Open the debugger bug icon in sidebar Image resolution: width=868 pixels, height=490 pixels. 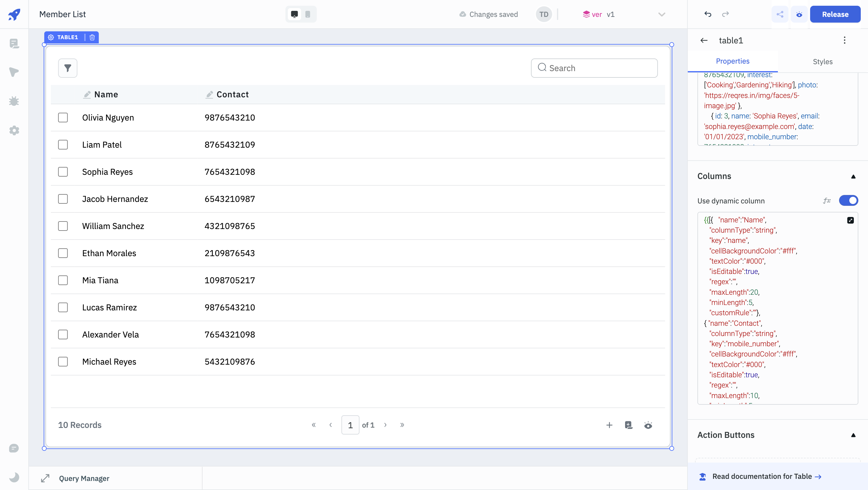pos(14,101)
